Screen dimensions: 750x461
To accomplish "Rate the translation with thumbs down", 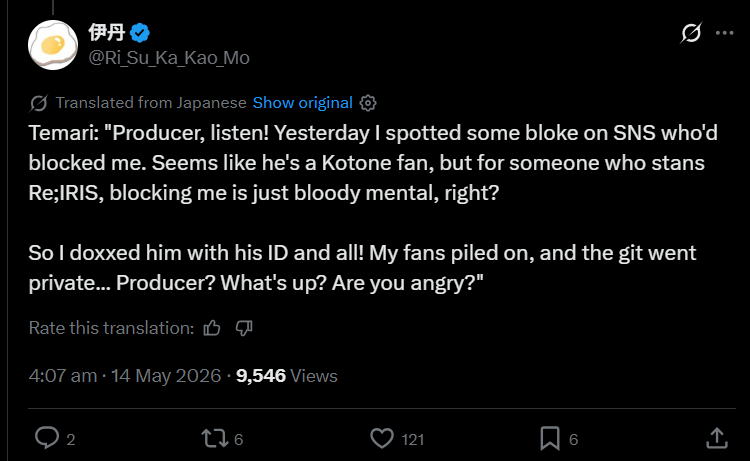I will (244, 328).
